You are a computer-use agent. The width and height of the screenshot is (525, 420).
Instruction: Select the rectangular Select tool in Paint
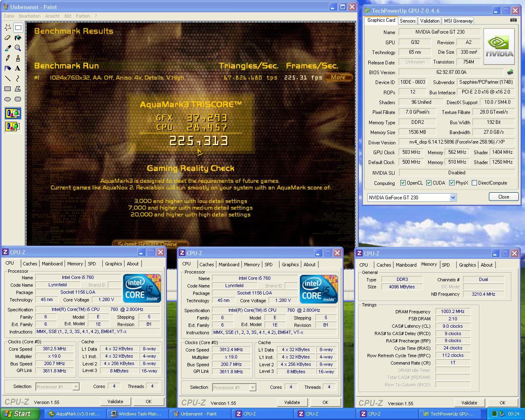pos(18,27)
